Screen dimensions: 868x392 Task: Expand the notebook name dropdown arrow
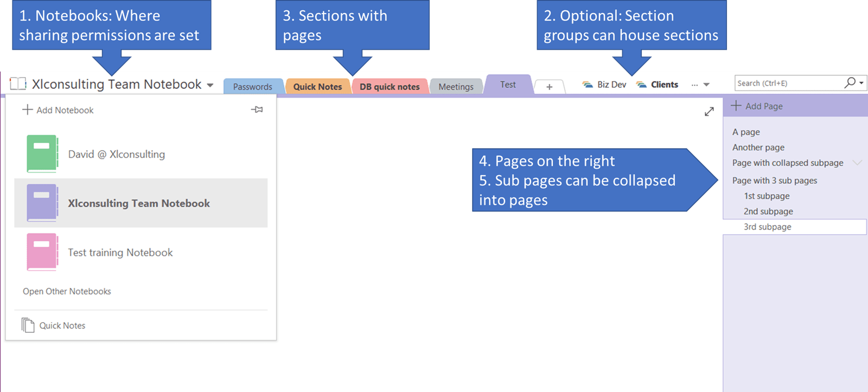210,85
